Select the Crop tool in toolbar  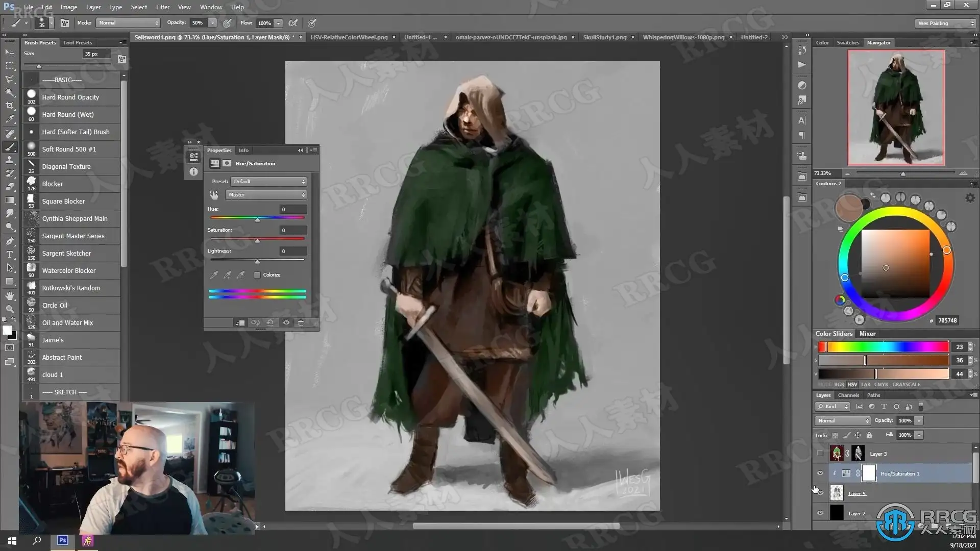[x=10, y=106]
